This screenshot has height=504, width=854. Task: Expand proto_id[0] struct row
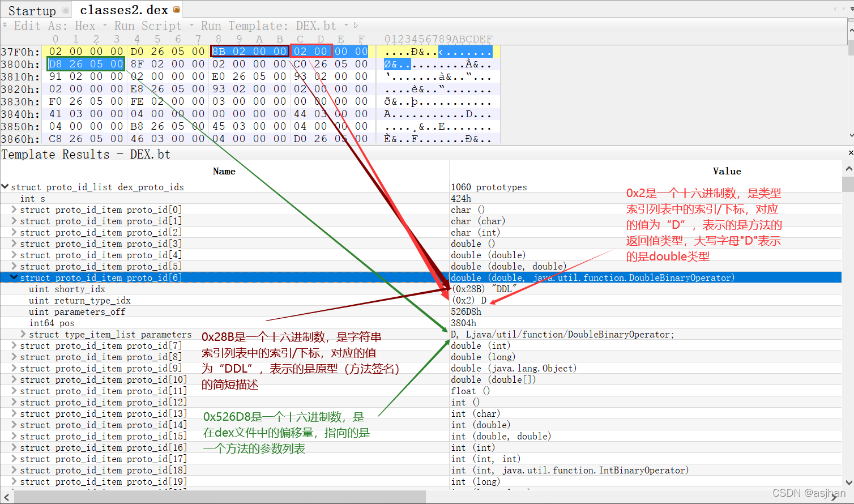pyautogui.click(x=14, y=209)
